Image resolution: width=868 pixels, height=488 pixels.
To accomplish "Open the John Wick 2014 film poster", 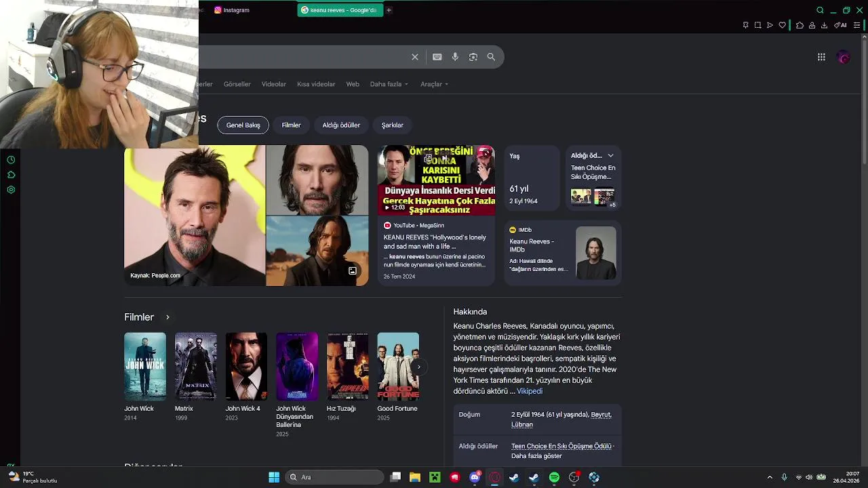I will [145, 366].
